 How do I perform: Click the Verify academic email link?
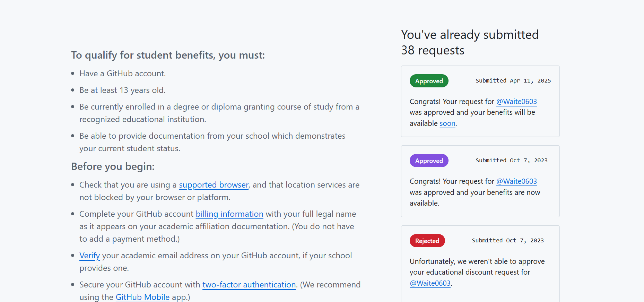89,256
